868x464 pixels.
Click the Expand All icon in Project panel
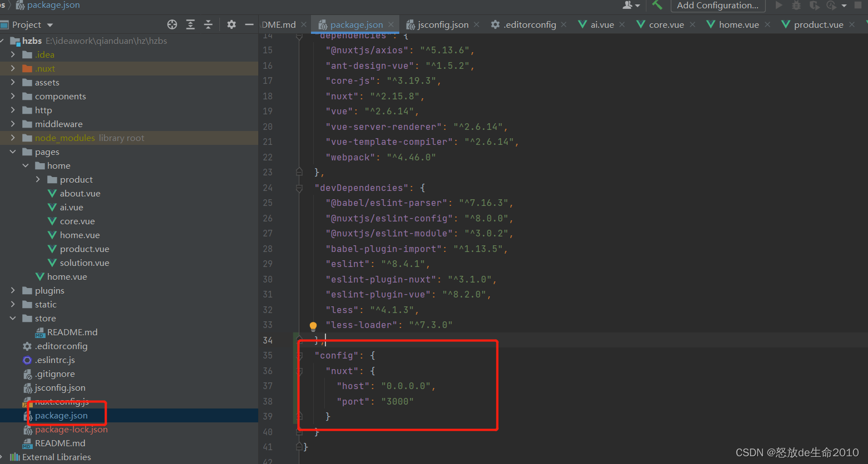tap(190, 24)
